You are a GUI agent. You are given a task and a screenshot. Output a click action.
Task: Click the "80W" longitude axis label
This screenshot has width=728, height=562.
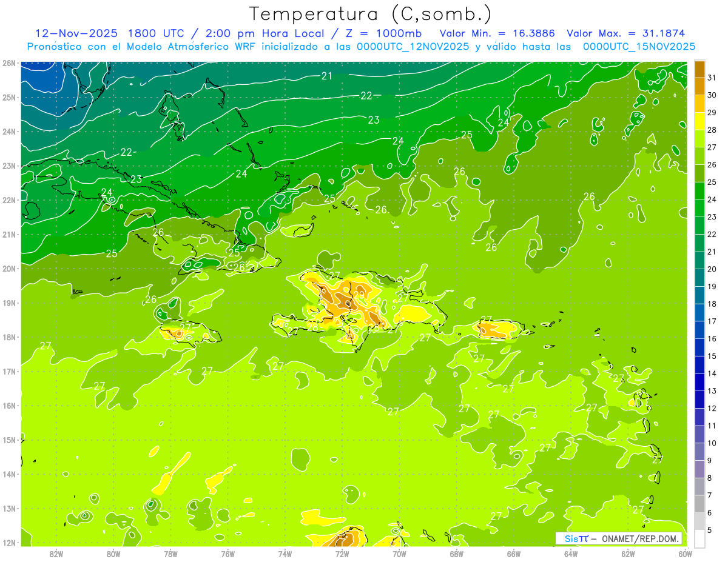[x=113, y=553]
